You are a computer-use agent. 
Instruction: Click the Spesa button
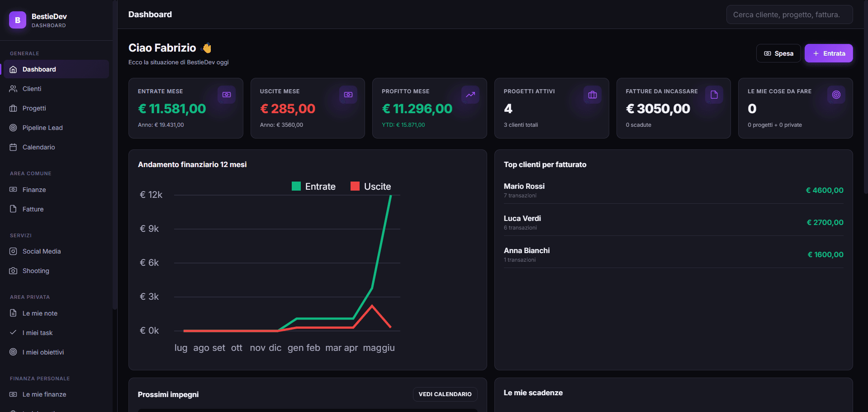pos(778,53)
